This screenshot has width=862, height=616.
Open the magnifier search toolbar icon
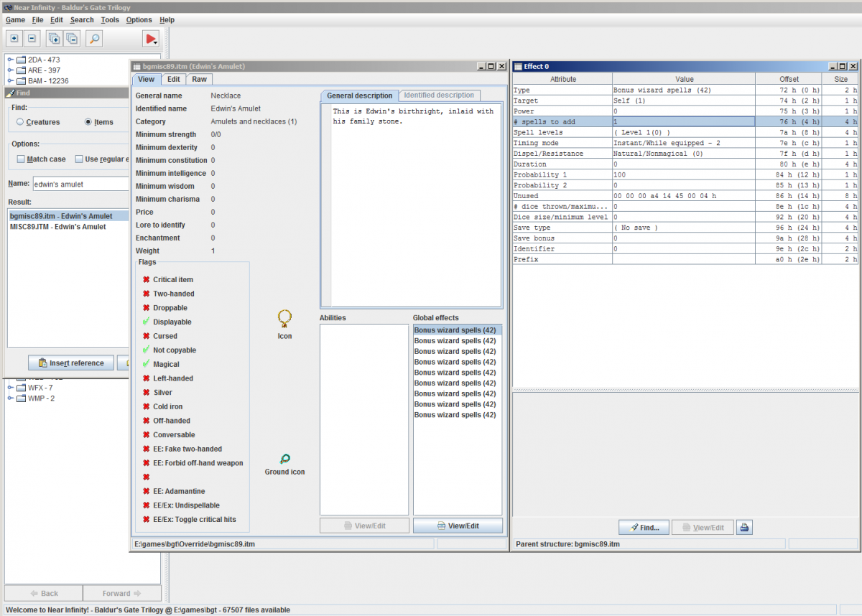click(94, 38)
